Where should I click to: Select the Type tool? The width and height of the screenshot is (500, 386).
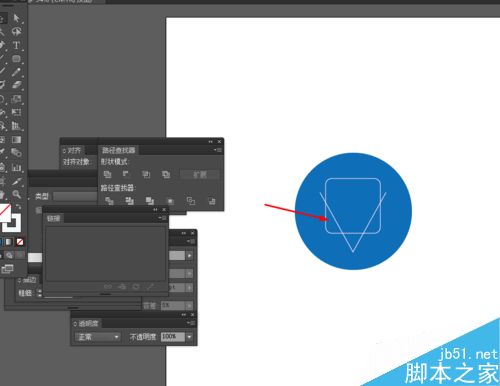[x=16, y=45]
